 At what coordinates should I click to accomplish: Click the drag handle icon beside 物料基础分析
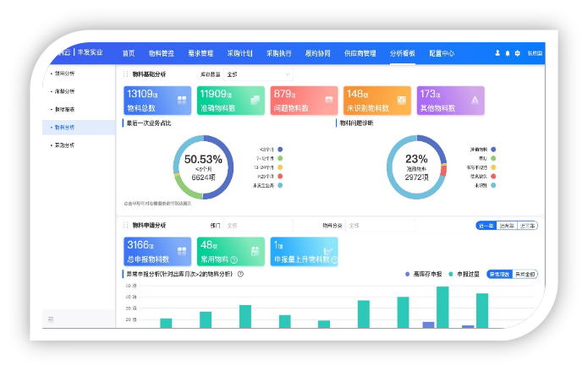click(125, 74)
